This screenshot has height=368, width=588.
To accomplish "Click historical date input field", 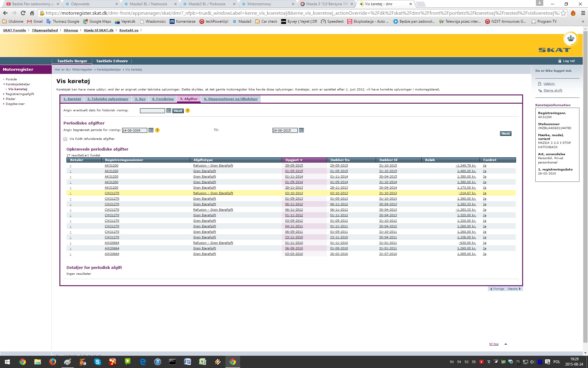I will click(x=152, y=111).
